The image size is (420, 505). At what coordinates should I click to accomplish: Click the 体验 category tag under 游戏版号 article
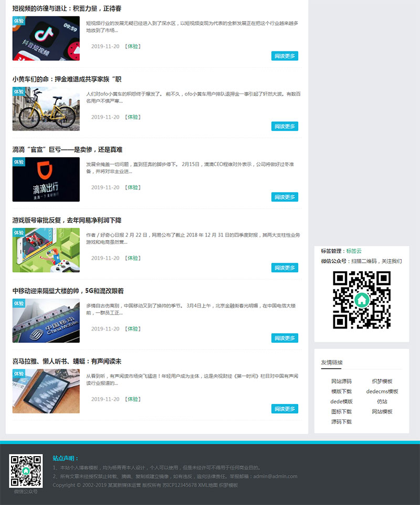click(133, 258)
